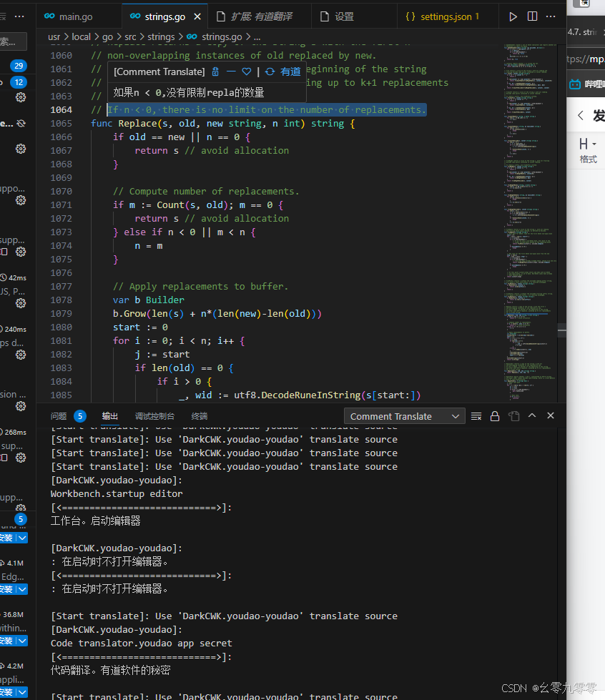Click the dash icon in Comment Translate hover
This screenshot has width=605, height=700.
coord(231,72)
